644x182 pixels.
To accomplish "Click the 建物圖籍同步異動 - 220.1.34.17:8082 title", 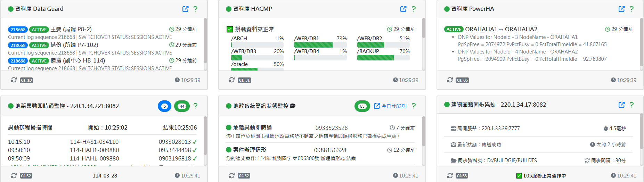I will pos(499,105).
